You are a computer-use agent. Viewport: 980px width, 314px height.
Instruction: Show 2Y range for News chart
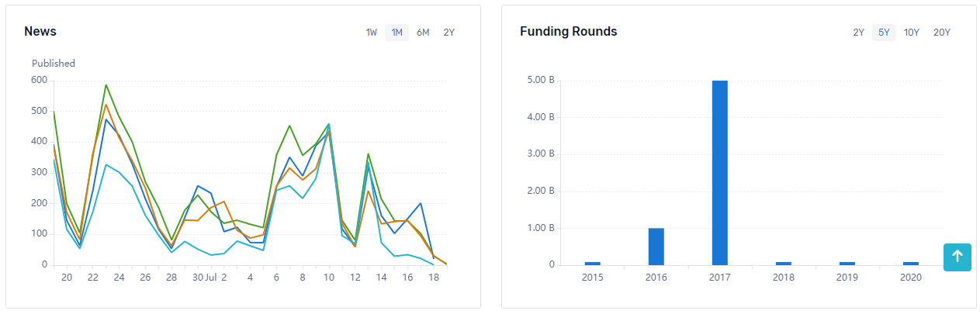449,33
